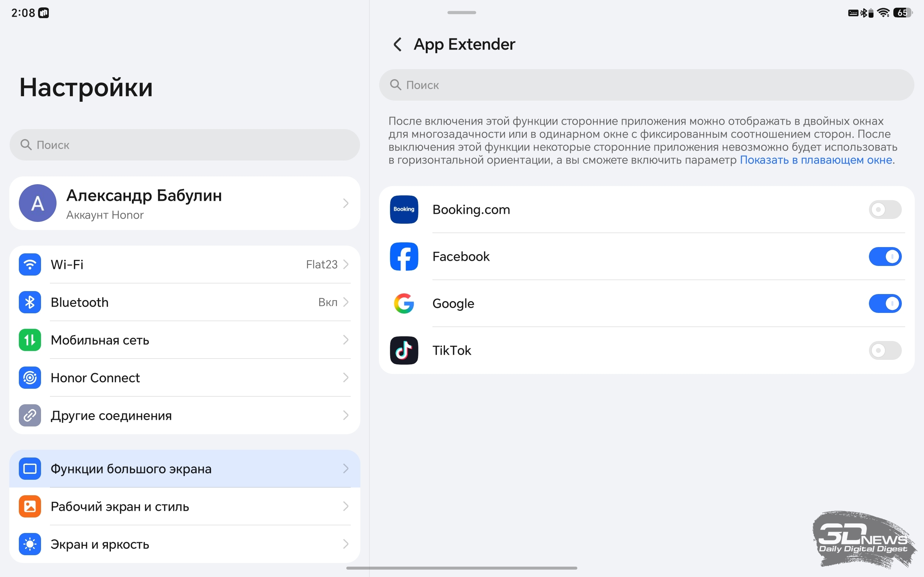Tap the TikTok app icon
The height and width of the screenshot is (577, 924).
click(x=404, y=350)
